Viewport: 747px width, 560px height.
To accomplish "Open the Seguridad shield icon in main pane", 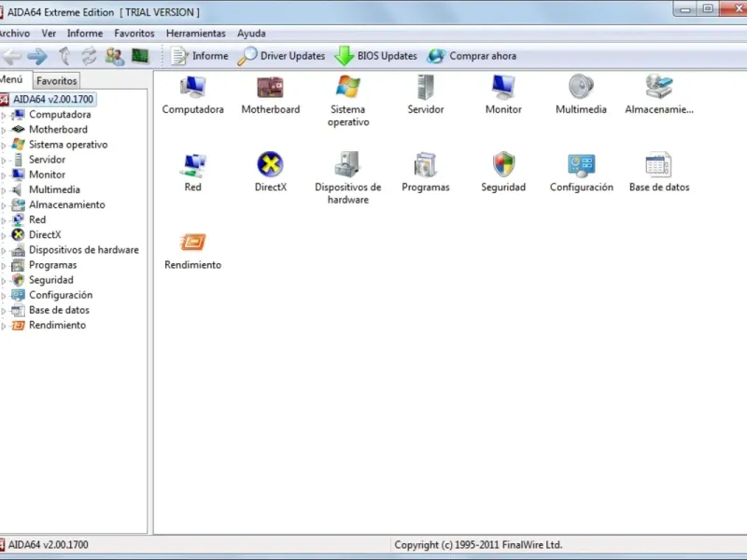I will 503,164.
